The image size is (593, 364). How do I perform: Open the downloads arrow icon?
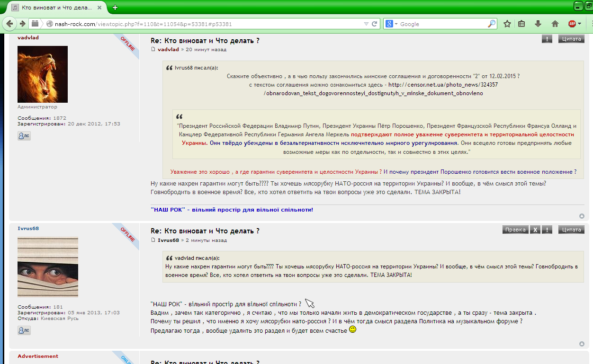(x=538, y=24)
